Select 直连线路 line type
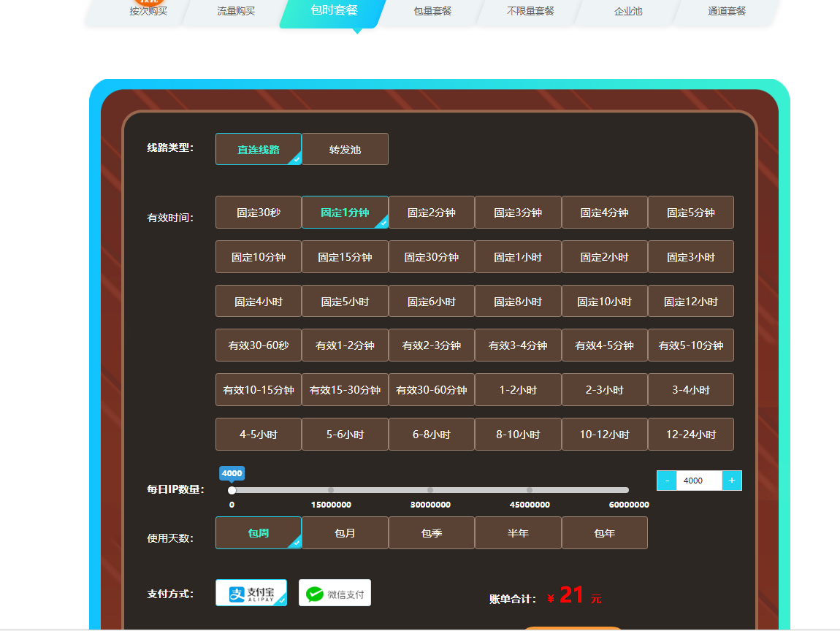 (x=259, y=149)
